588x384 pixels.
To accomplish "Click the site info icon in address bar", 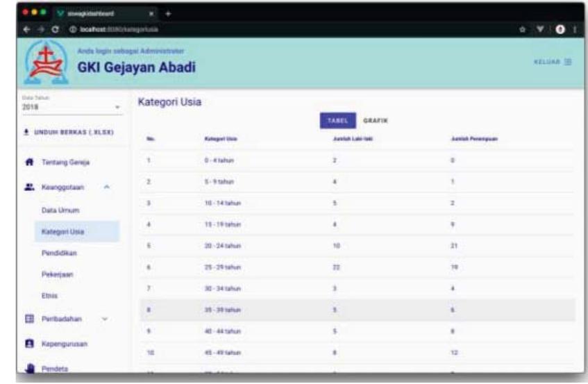I will 73,29.
